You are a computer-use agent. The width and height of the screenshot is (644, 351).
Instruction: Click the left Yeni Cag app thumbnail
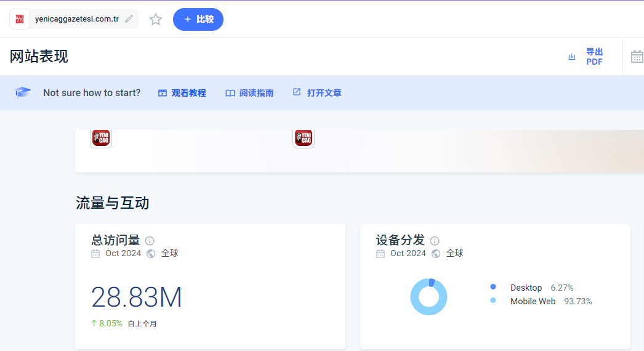pos(101,138)
